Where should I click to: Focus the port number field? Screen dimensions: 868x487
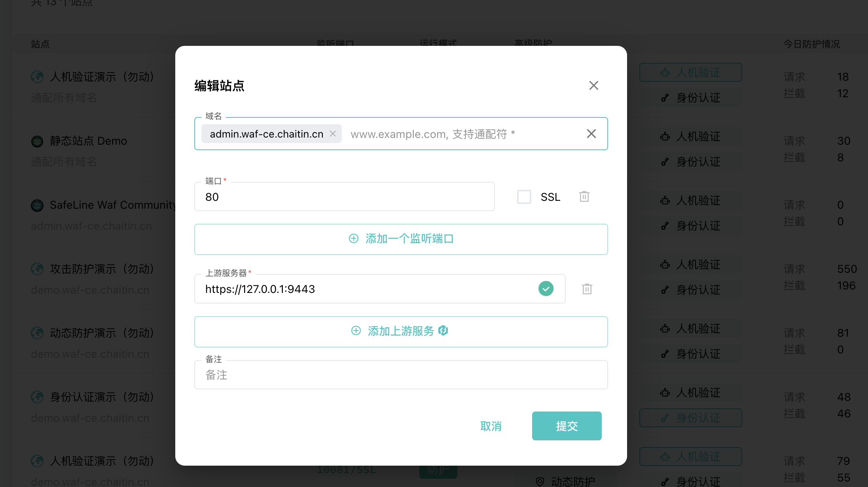coord(344,197)
